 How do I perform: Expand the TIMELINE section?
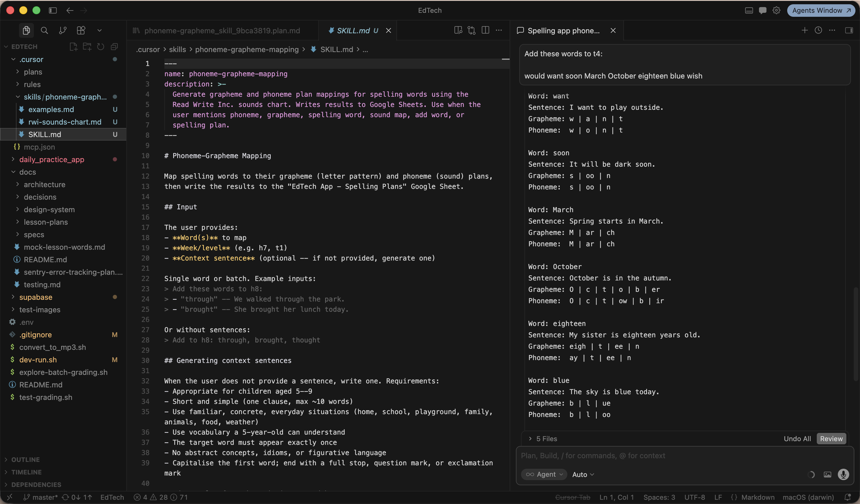63,472
